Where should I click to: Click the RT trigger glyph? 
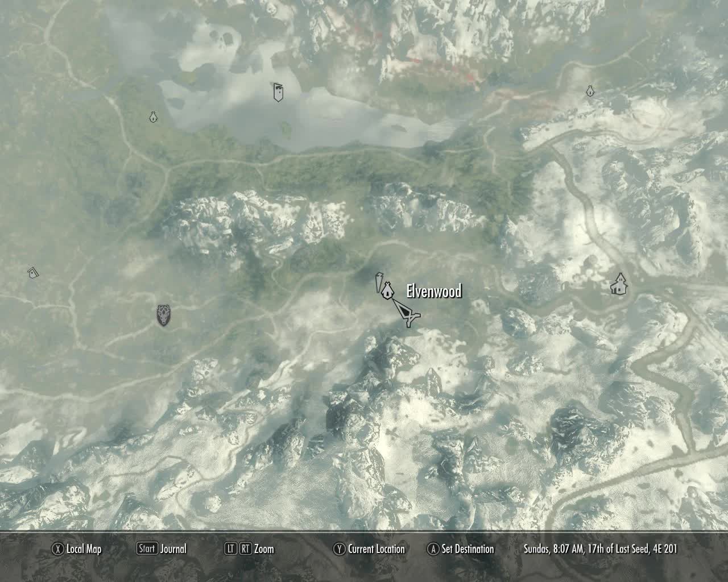pyautogui.click(x=245, y=549)
